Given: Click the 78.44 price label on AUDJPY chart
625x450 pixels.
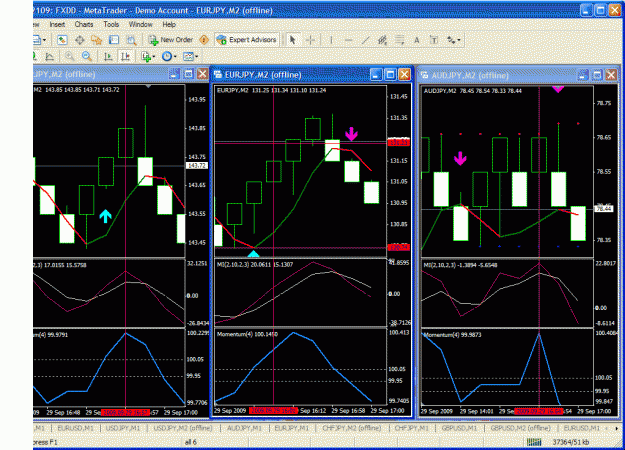Looking at the screenshot, I should point(604,208).
